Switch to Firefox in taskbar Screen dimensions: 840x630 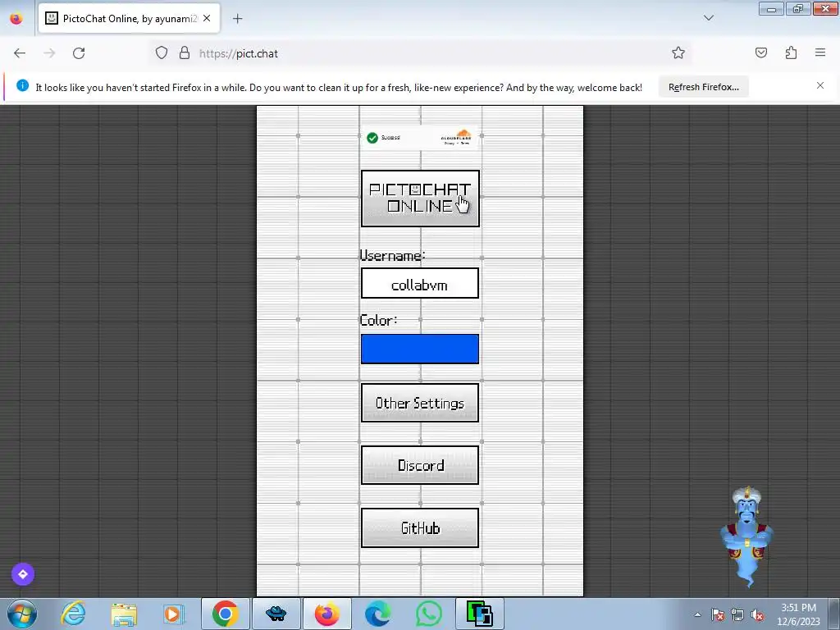click(x=326, y=614)
